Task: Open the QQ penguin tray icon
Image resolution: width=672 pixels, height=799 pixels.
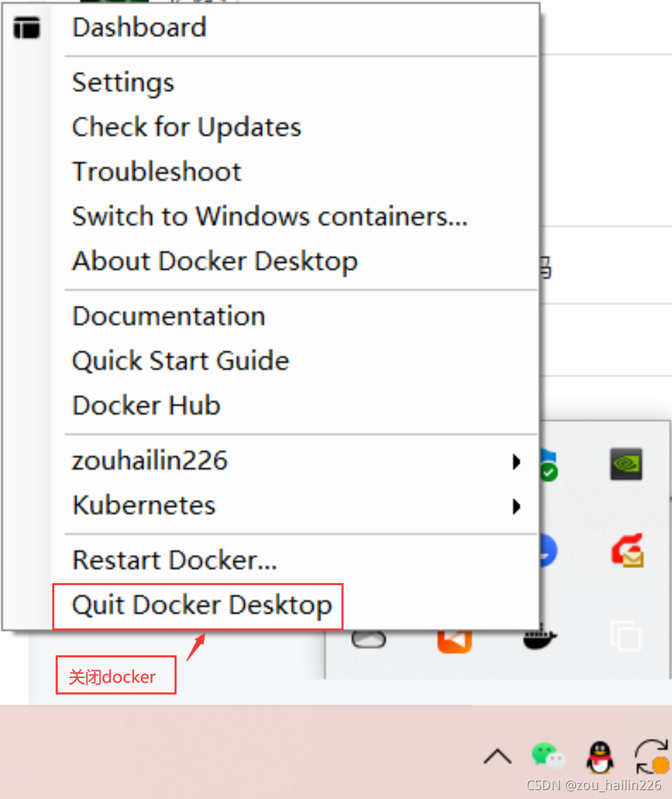Action: point(599,757)
